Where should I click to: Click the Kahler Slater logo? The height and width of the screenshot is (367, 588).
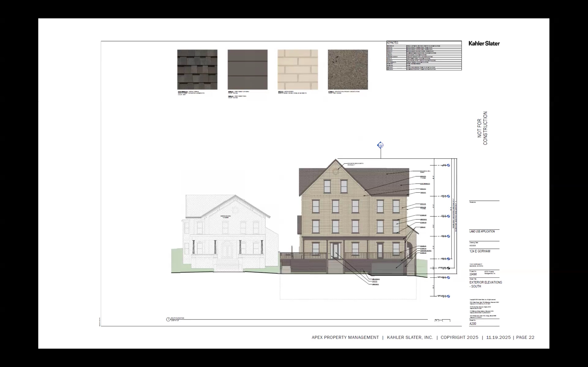pyautogui.click(x=484, y=43)
